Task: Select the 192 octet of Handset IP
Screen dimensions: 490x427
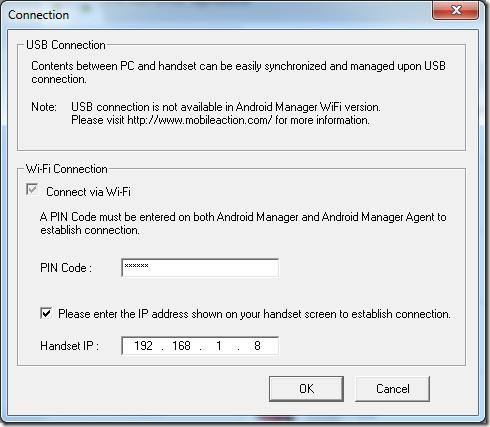Action: coord(143,346)
